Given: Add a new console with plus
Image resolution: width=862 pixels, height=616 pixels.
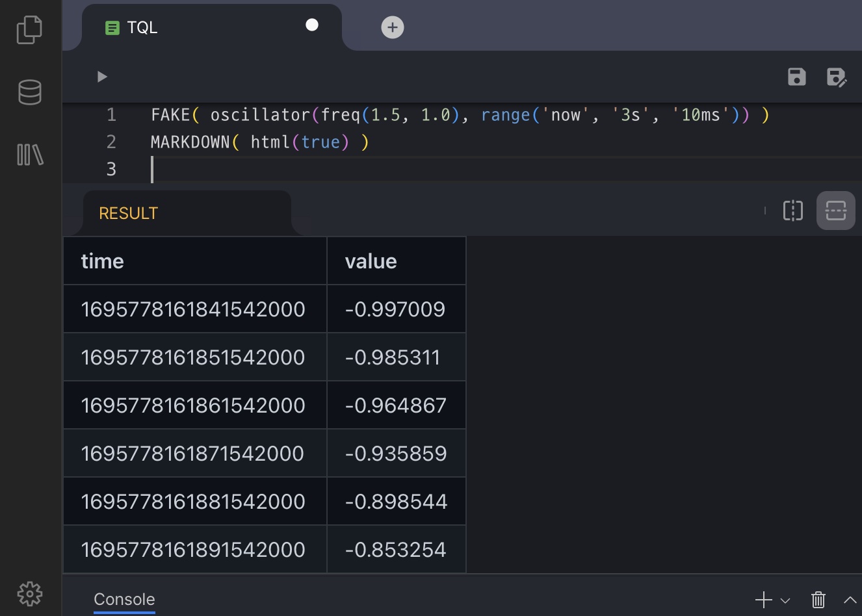Looking at the screenshot, I should coord(764,599).
